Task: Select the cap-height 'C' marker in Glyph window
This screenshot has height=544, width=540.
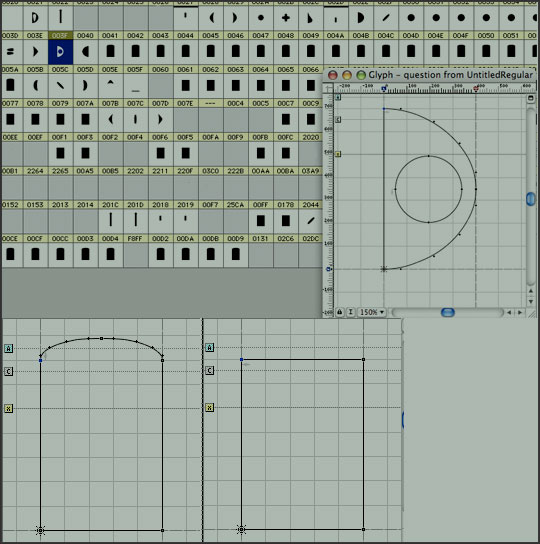Action: coord(338,120)
